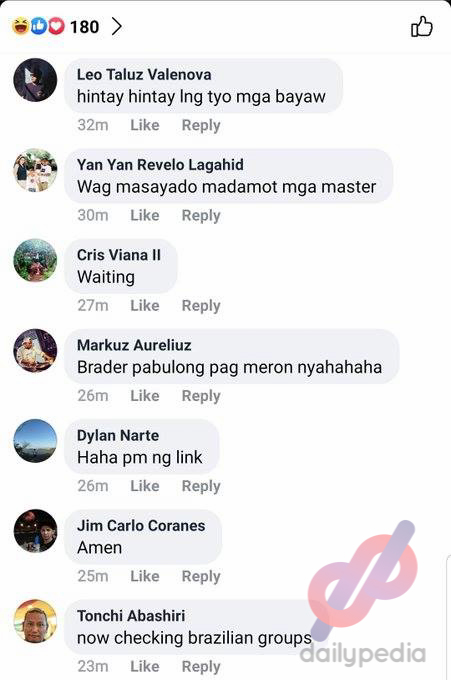The image size is (451, 680).
Task: Like the "Waiting" comment by Cris Viana II
Action: (145, 305)
